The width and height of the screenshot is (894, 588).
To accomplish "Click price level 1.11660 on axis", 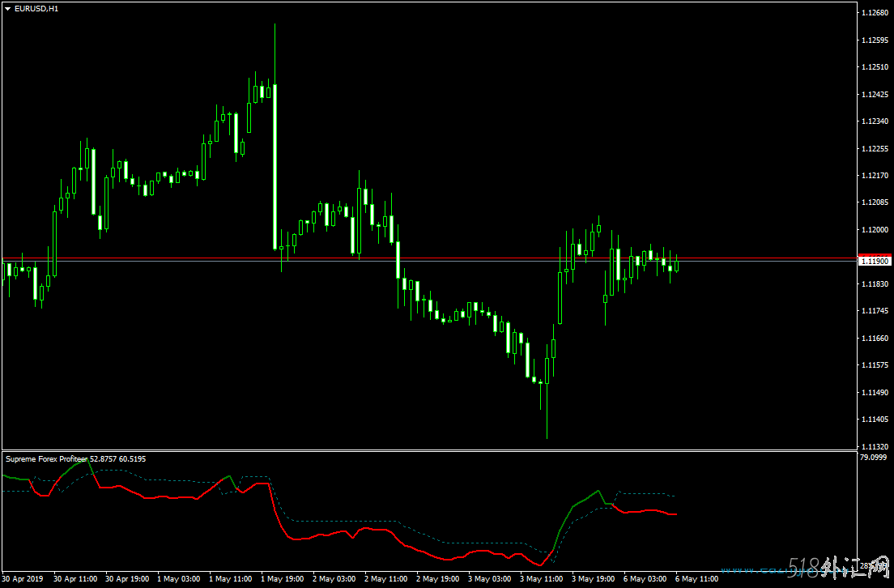I will click(x=875, y=338).
